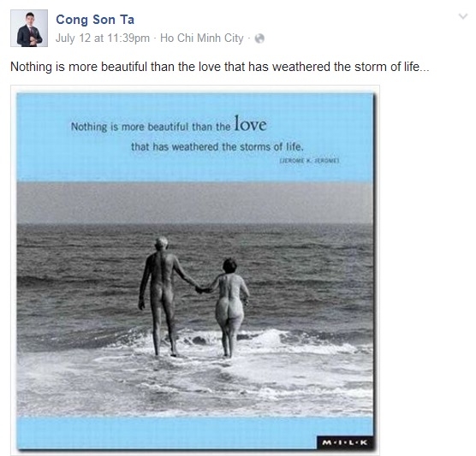Click the M·I·L·K logo on the image
Screen dimensions: 476x456
coord(345,442)
